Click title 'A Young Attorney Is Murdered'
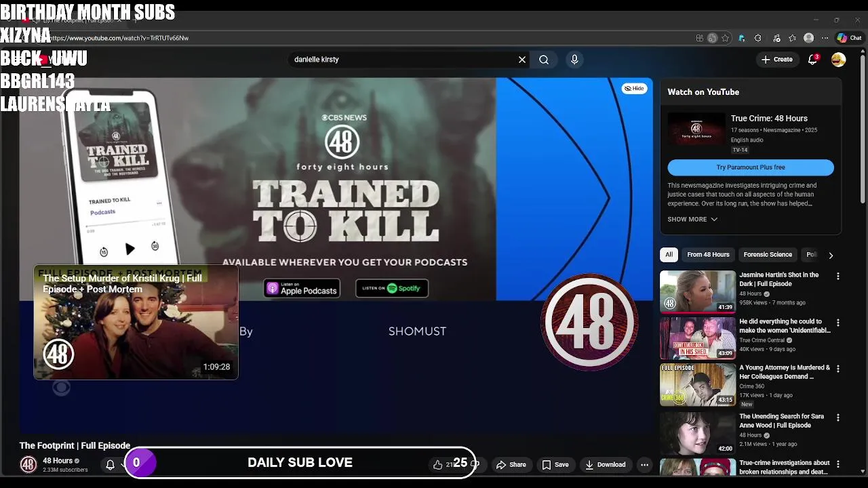The height and width of the screenshot is (488, 868). [x=785, y=372]
